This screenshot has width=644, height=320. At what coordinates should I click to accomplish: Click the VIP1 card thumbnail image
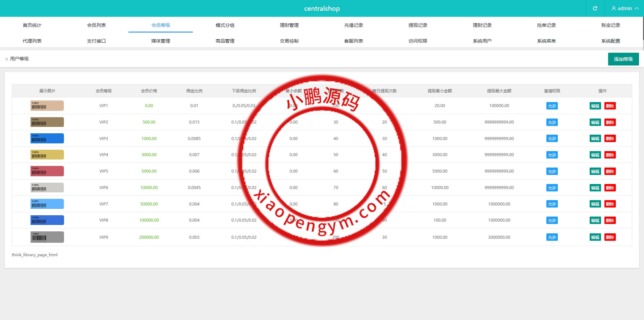click(x=47, y=106)
